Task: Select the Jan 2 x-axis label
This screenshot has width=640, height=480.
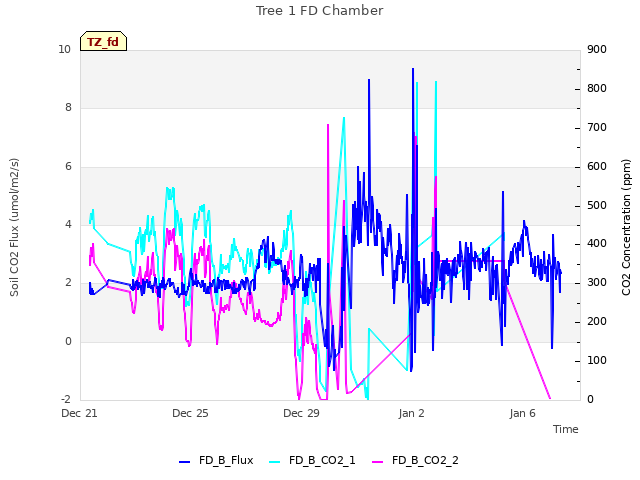Action: pos(411,413)
